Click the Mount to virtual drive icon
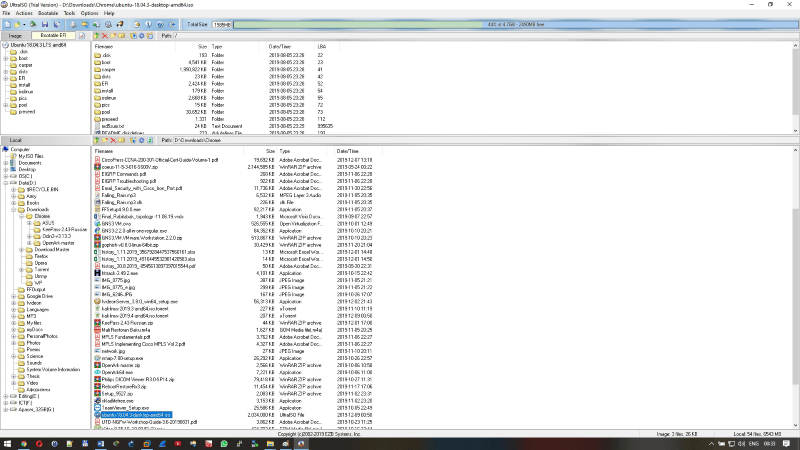800x450 pixels. (x=108, y=24)
